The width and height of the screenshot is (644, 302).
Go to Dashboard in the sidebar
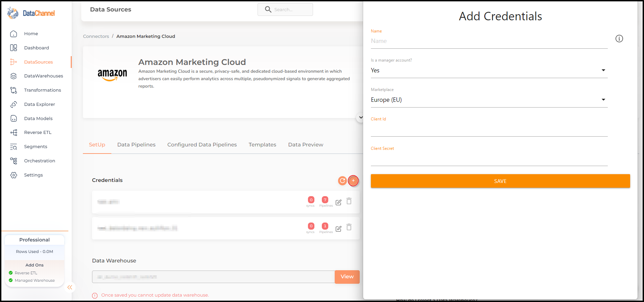(x=37, y=48)
